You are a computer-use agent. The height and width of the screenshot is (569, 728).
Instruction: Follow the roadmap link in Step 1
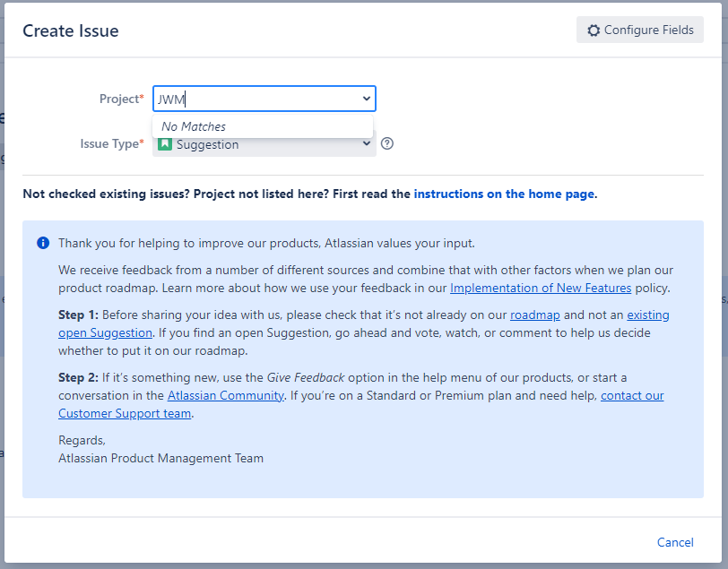point(535,315)
